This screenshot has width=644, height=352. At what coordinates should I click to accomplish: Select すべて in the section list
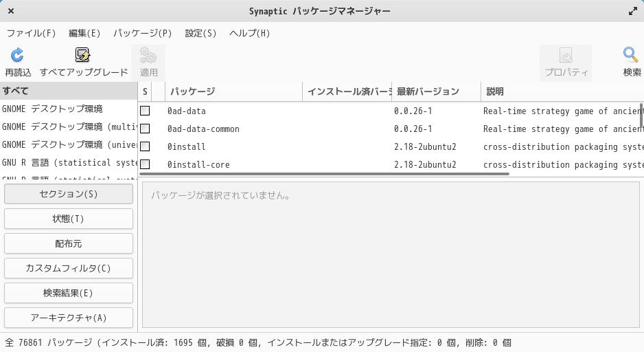tap(69, 91)
